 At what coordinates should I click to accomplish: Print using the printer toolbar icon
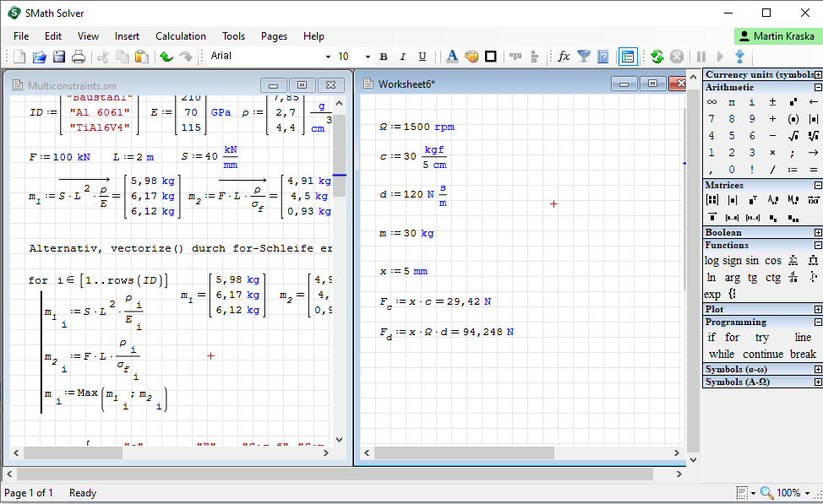coord(79,57)
